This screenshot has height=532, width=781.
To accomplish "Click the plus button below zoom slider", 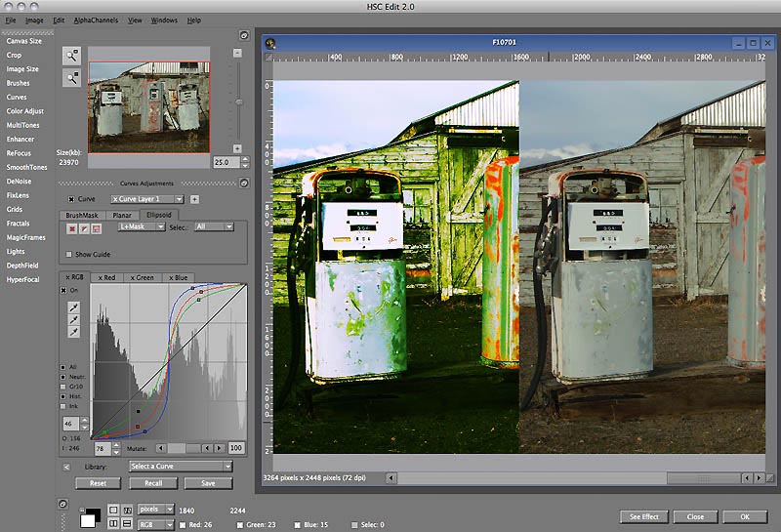I will click(x=237, y=148).
